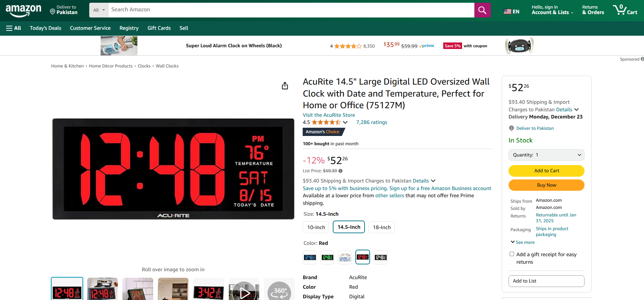644x300 pixels.
Task: Click Save 5% coupon badge
Action: coord(452,46)
